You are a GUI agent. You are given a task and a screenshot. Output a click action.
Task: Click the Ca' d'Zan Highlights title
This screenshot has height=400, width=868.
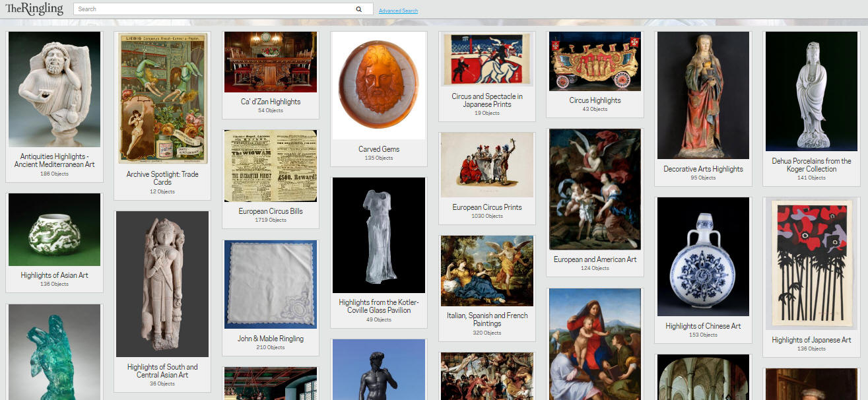(x=271, y=102)
